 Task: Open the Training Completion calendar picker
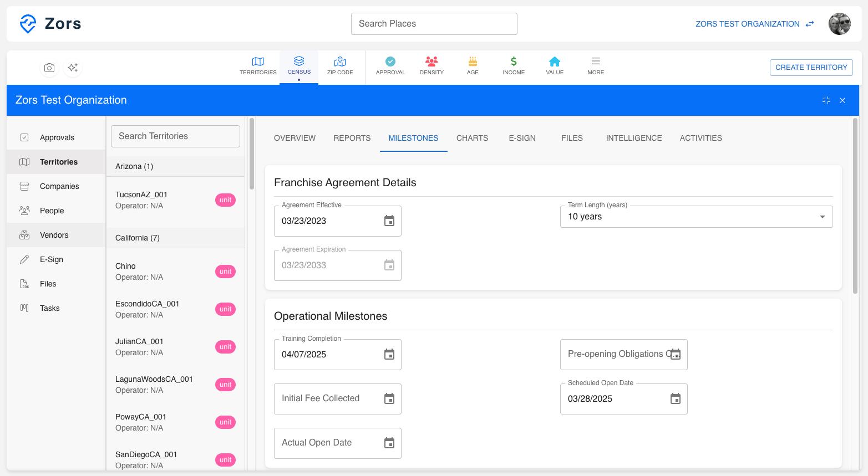click(x=390, y=354)
